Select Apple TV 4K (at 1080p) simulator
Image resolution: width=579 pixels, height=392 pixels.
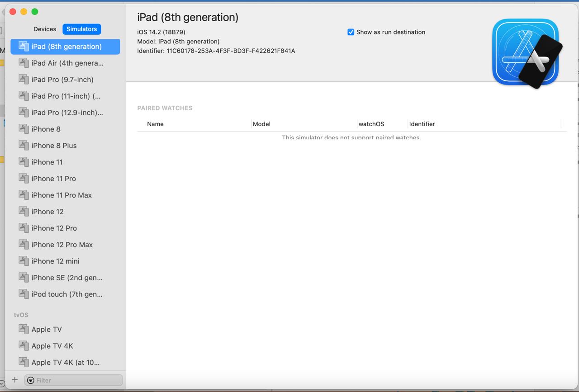(x=65, y=362)
